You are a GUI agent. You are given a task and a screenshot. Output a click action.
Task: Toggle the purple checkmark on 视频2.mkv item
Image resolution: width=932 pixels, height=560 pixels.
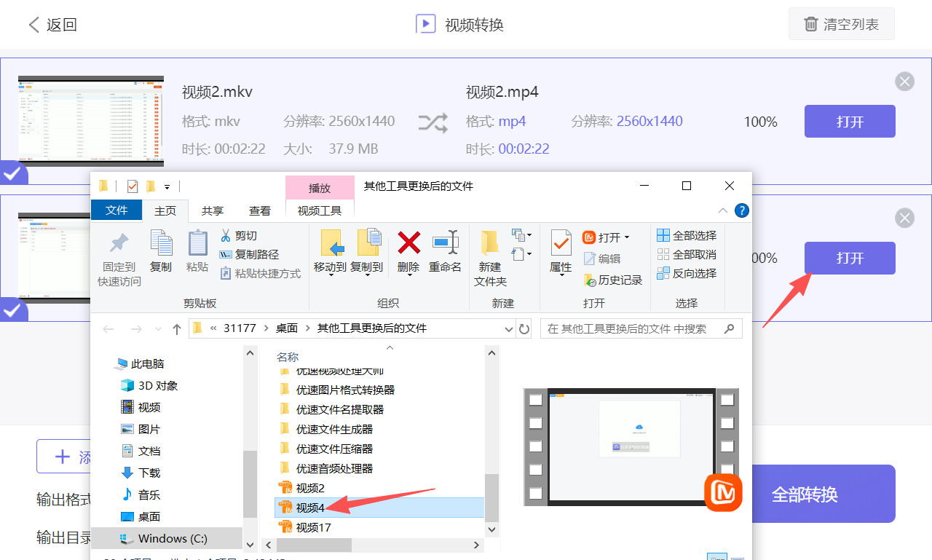pos(12,173)
